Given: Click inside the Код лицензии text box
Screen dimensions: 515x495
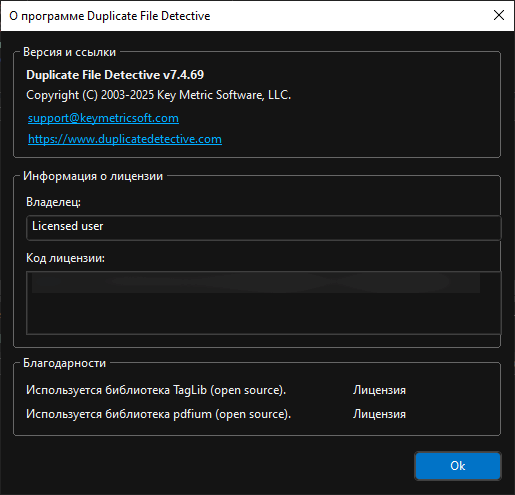Looking at the screenshot, I should (x=264, y=303).
